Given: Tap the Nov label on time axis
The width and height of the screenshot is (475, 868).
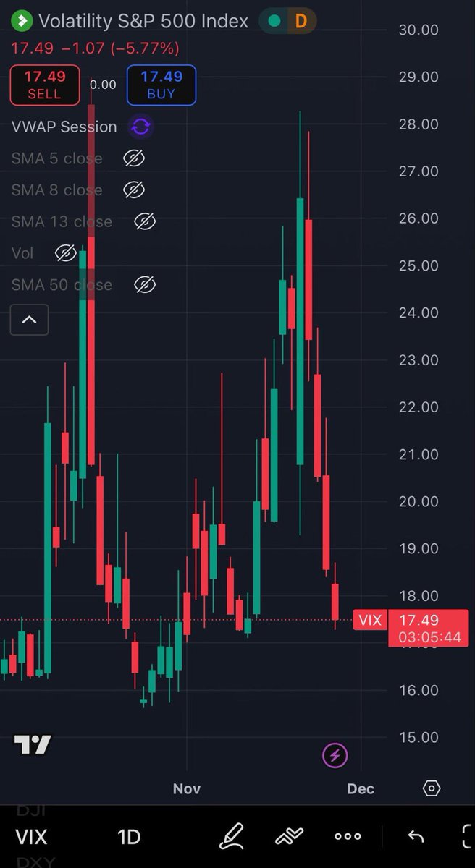Looking at the screenshot, I should coord(187,788).
